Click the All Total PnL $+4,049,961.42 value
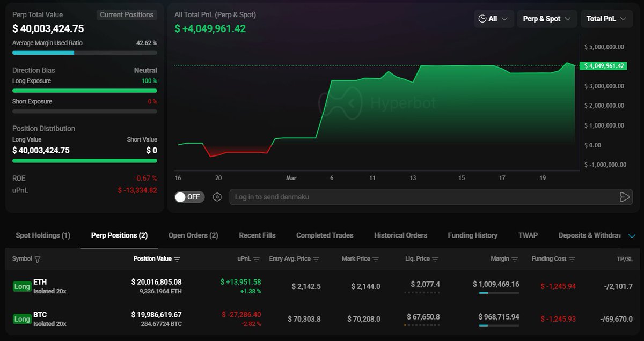Image resolution: width=644 pixels, height=341 pixels. click(210, 28)
